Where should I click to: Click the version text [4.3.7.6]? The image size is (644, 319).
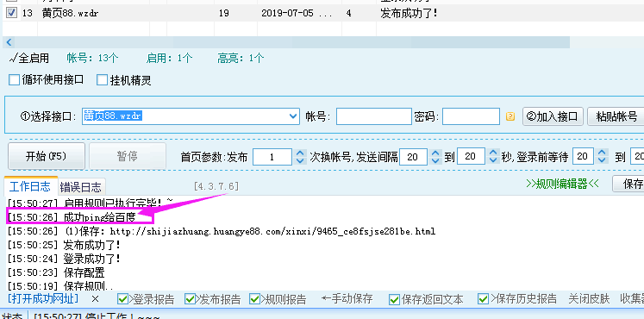[x=216, y=186]
